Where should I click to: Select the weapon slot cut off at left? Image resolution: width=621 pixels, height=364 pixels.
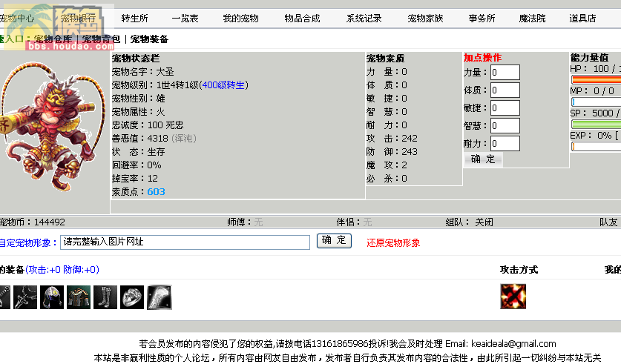pos(4,297)
